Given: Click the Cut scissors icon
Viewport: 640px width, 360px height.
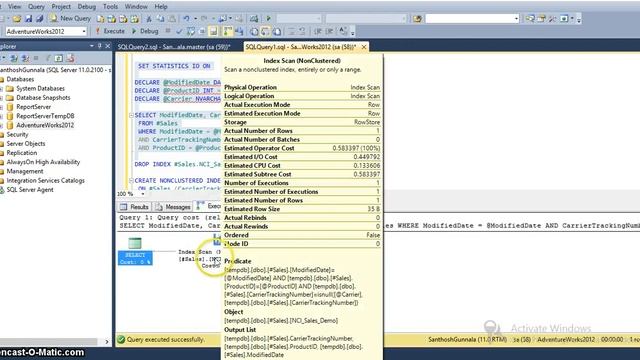Looking at the screenshot, I should click(x=149, y=19).
